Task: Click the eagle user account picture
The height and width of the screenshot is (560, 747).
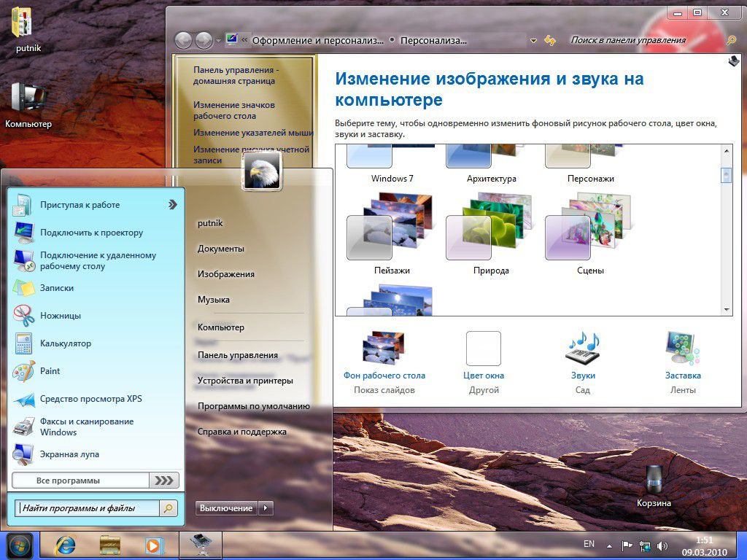Action: click(x=261, y=173)
